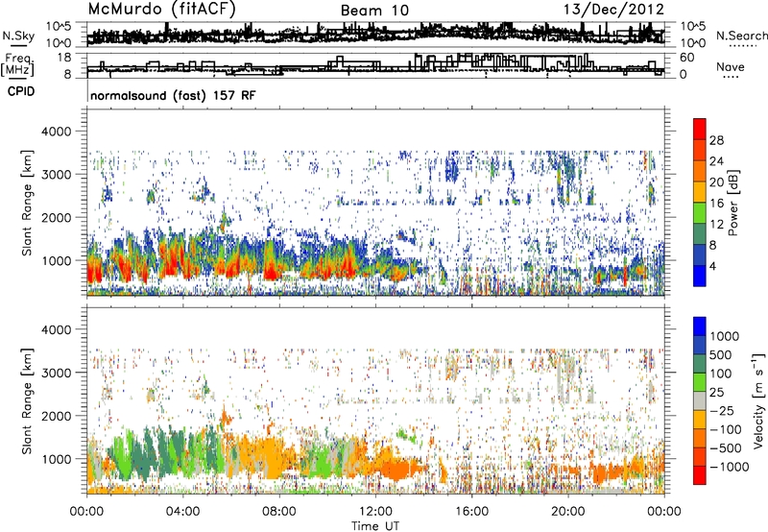Screen dimensions: 768x532
Task: Click the '-100' velocity colorbar label
Action: tap(724, 429)
